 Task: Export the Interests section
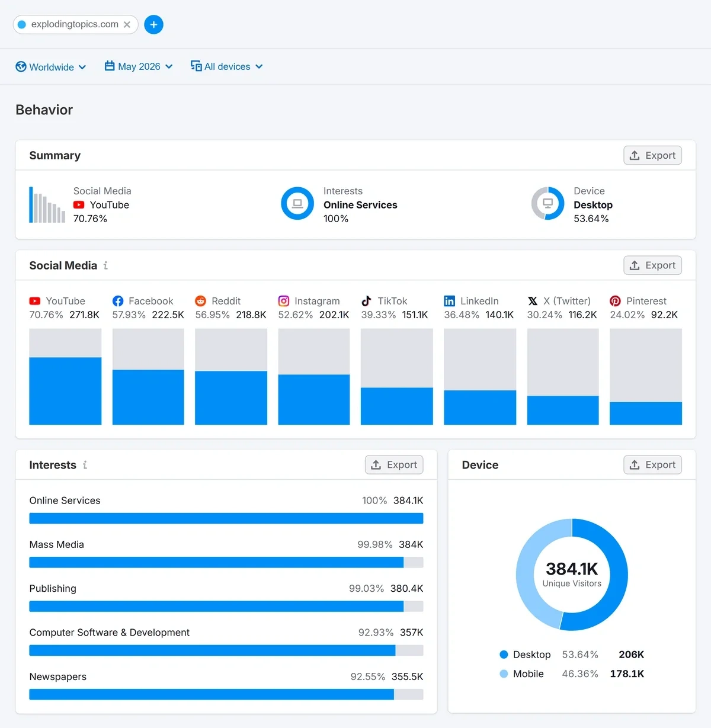point(394,465)
